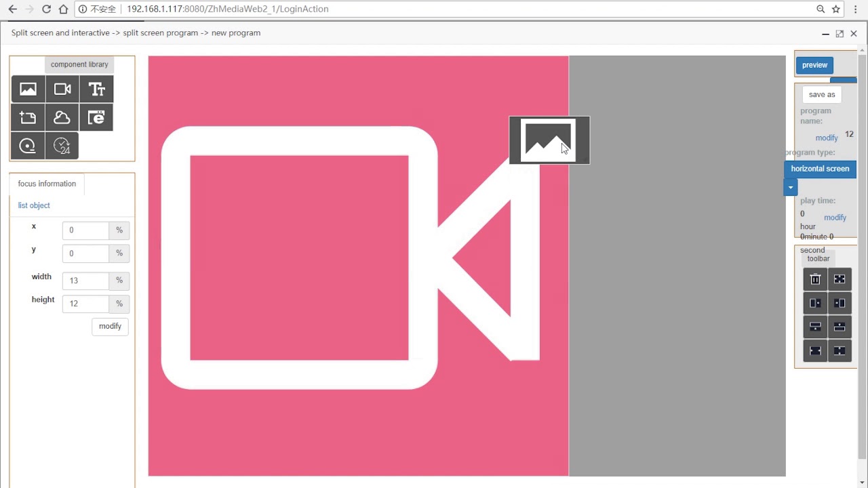Click the right panel align icon with left dot
This screenshot has height=488, width=868.
pos(840,303)
